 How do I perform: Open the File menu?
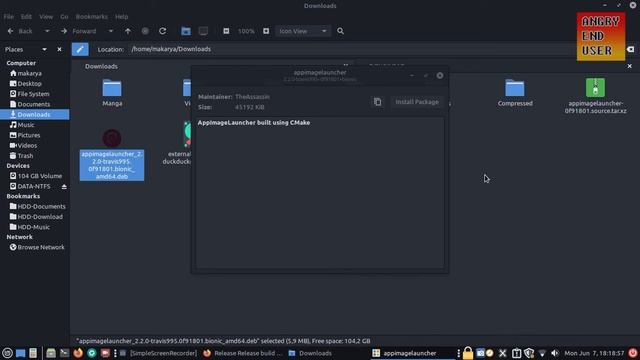pyautogui.click(x=9, y=17)
